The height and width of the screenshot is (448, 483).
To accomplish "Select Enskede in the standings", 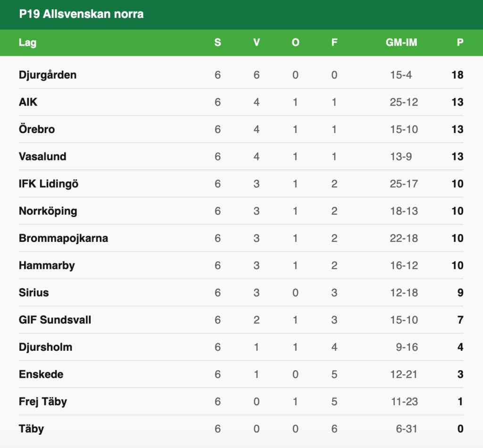I will [x=41, y=374].
